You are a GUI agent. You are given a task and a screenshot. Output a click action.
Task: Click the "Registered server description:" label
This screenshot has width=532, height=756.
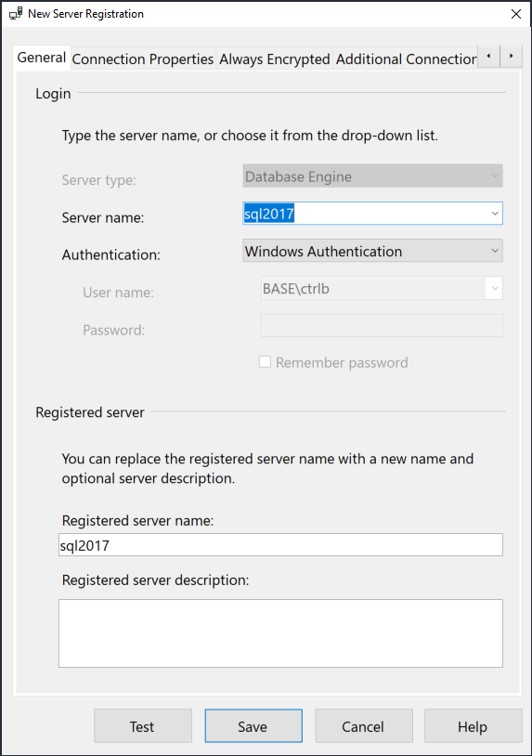[x=155, y=580]
